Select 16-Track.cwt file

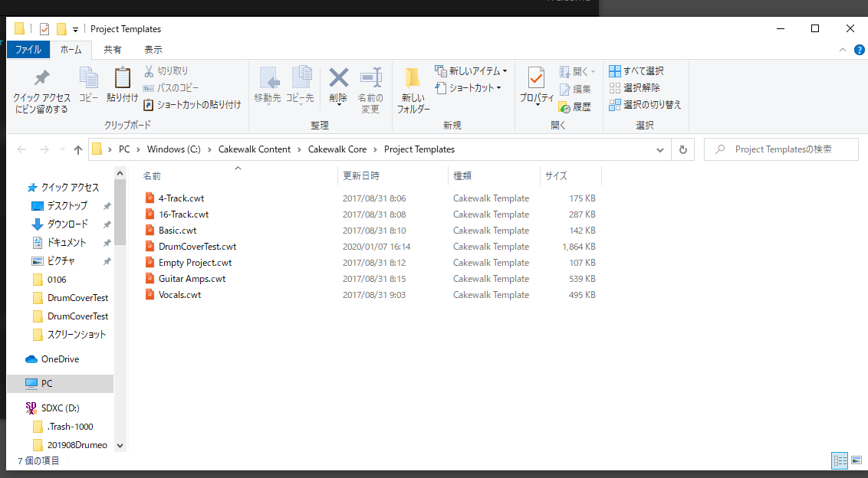[x=183, y=214]
